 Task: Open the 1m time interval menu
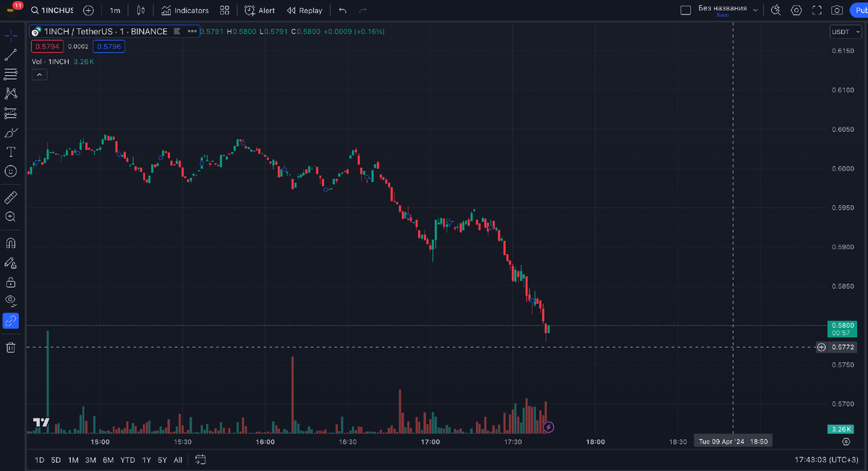[x=115, y=11]
